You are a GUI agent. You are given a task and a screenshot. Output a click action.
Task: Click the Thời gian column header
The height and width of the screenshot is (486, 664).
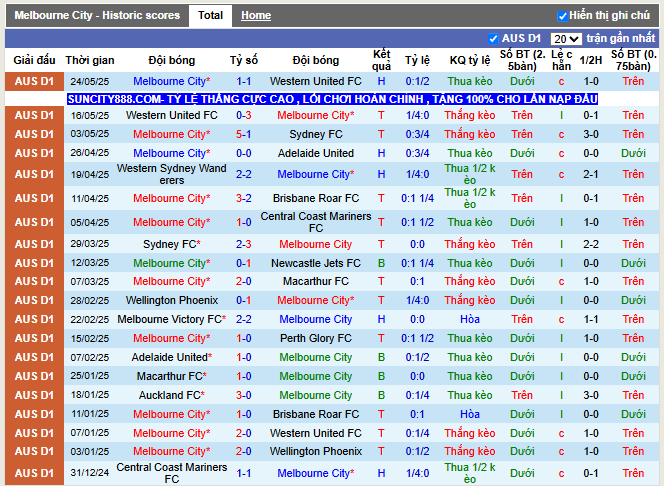pos(90,60)
